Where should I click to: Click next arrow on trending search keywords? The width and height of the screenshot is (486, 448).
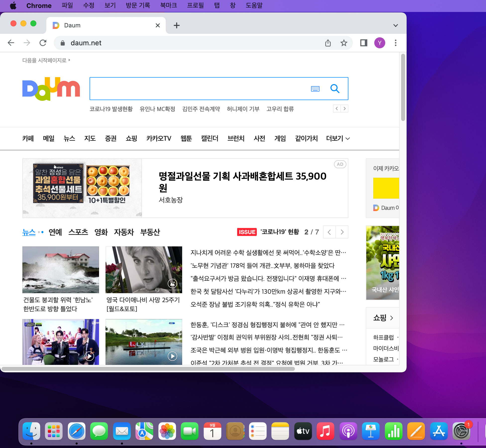pos(344,109)
